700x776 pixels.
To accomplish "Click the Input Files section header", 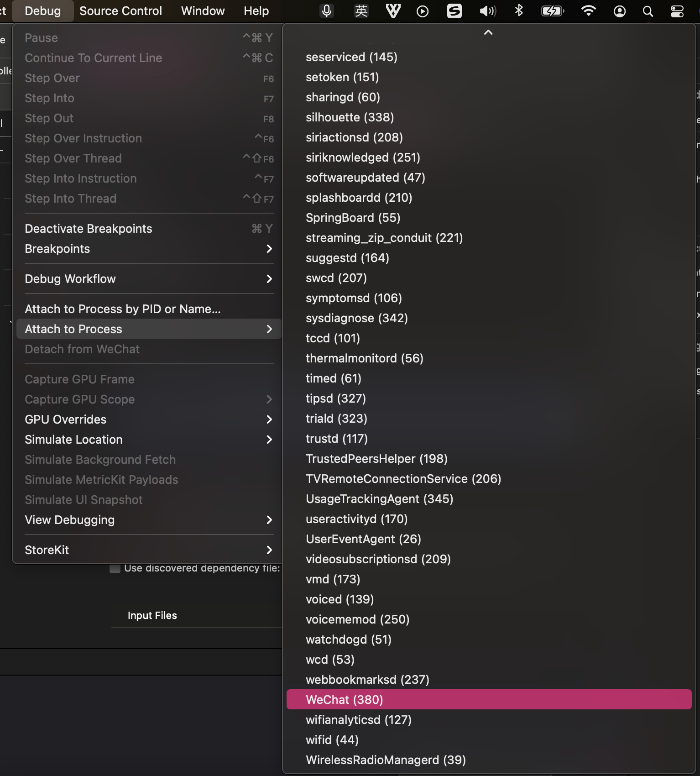I will point(152,615).
